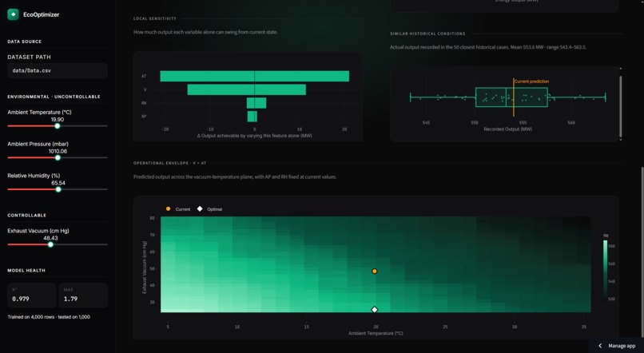644x353 pixels.
Task: Toggle the Optimal legend entry
Action: tap(210, 209)
